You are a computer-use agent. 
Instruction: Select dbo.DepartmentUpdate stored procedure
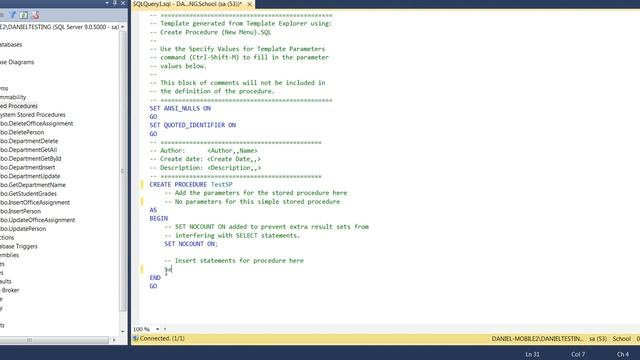pos(30,176)
